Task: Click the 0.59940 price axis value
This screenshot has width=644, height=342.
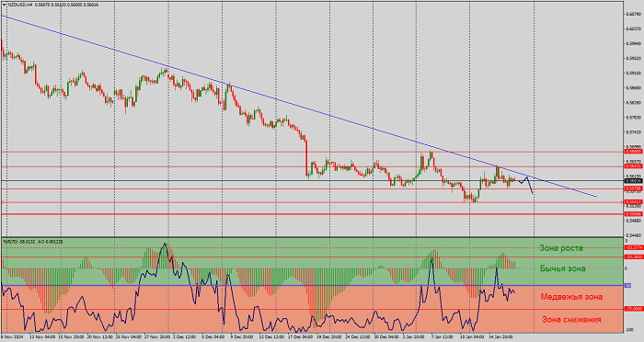Action: 634,43
